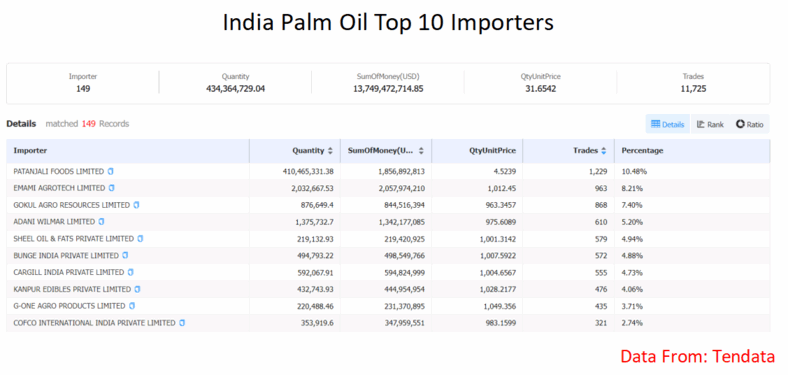Copy CARGILL INDIA PRIVATE LIMITED name icon
The width and height of the screenshot is (788, 375).
click(131, 272)
